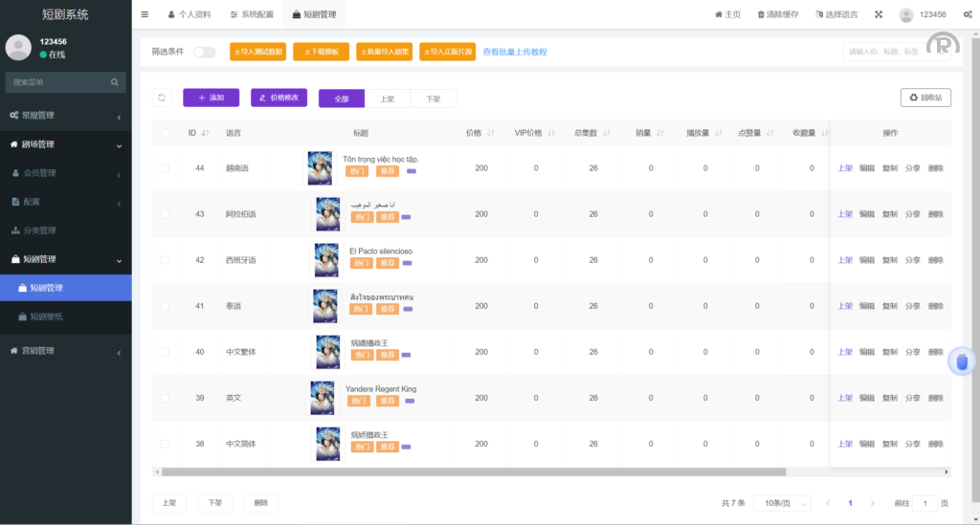Select the checkbox for row ID 42
This screenshot has height=525, width=980.
167,260
